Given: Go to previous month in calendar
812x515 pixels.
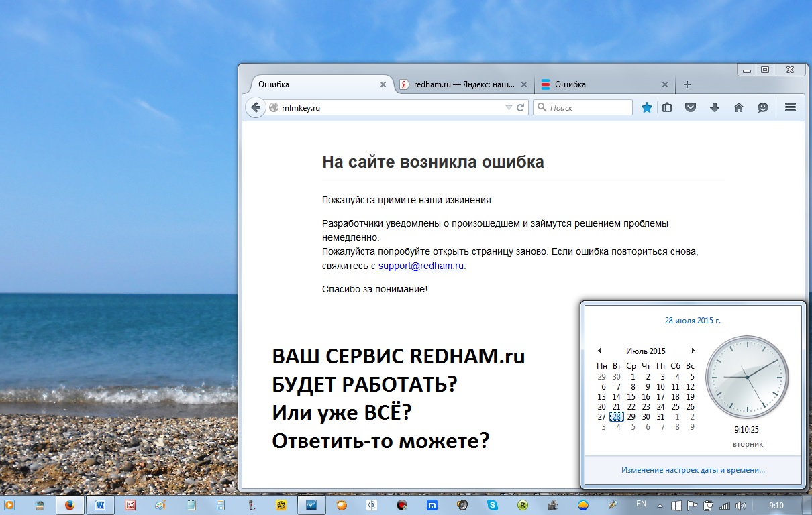Looking at the screenshot, I should point(599,351).
